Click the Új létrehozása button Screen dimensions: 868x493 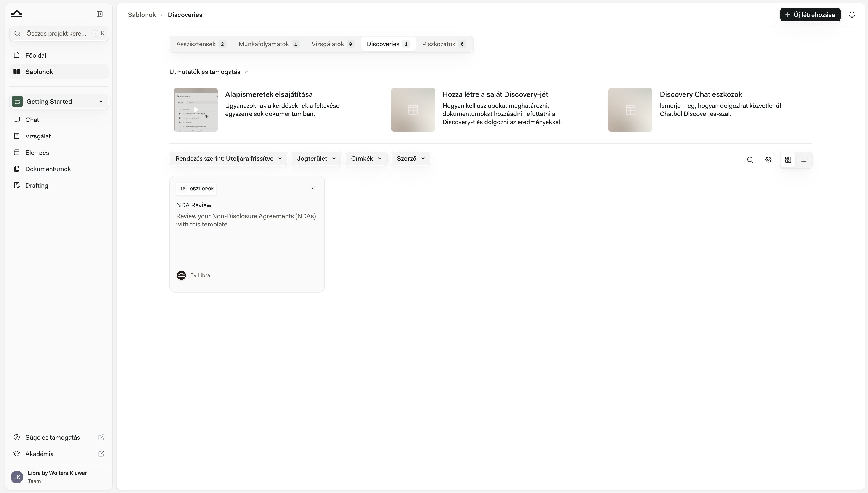point(810,15)
